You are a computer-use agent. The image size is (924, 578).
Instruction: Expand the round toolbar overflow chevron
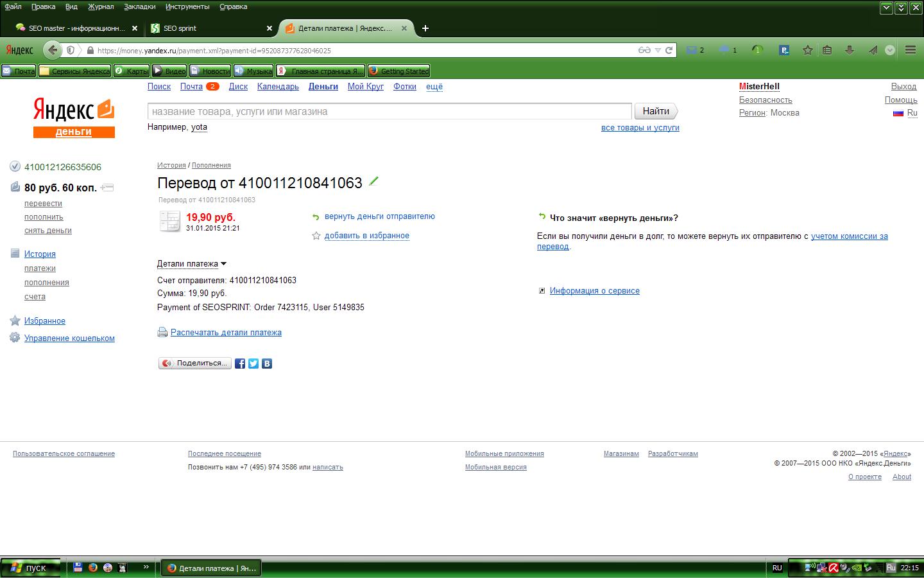[x=890, y=50]
